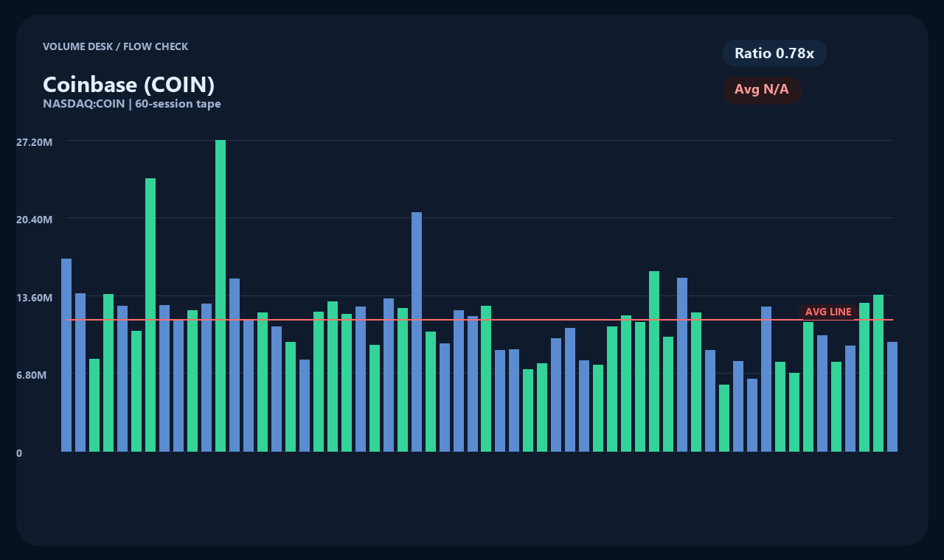
Task: Select the Avg N/A pill
Action: point(762,90)
